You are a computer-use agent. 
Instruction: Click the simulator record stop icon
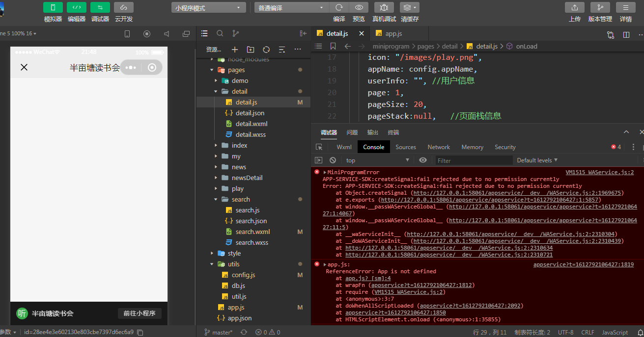[147, 34]
